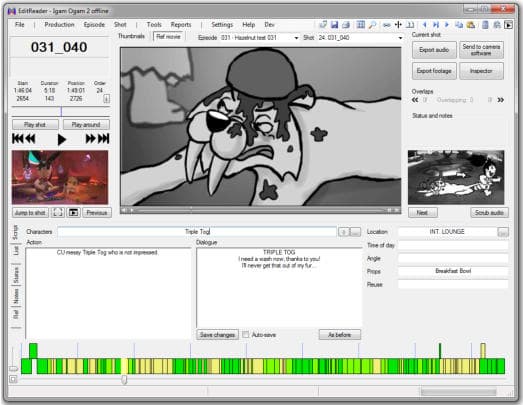Enable the Auto-save checkbox
Image resolution: width=523 pixels, height=405 pixels.
(246, 335)
